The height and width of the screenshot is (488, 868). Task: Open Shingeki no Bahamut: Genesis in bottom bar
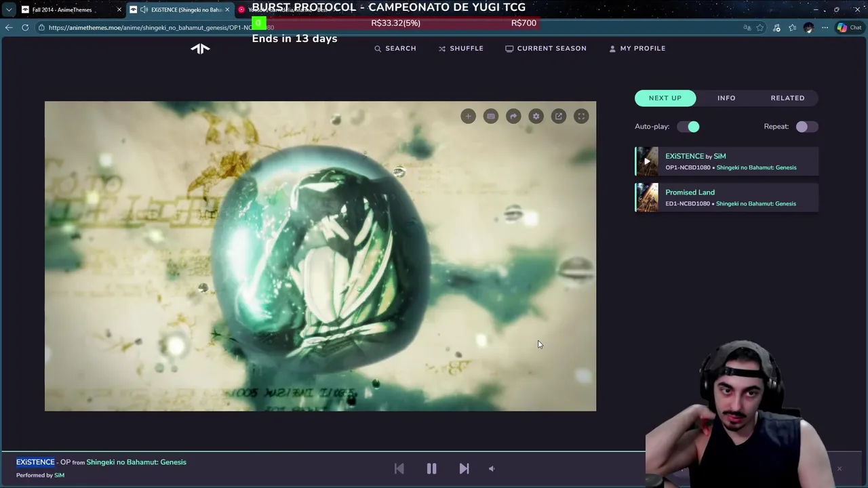(x=136, y=462)
